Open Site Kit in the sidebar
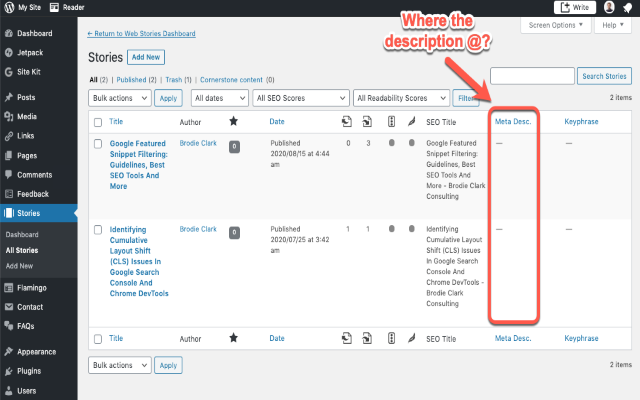The height and width of the screenshot is (400, 640). [x=32, y=71]
